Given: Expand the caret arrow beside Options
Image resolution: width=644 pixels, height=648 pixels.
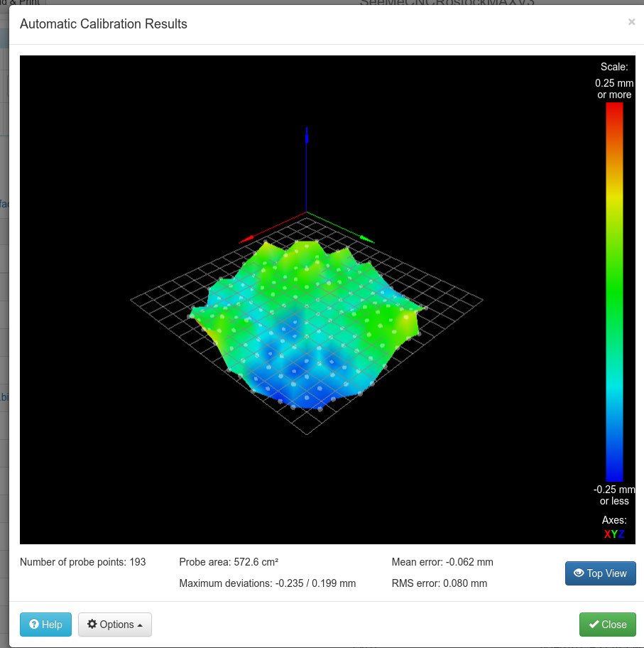Looking at the screenshot, I should tap(140, 625).
